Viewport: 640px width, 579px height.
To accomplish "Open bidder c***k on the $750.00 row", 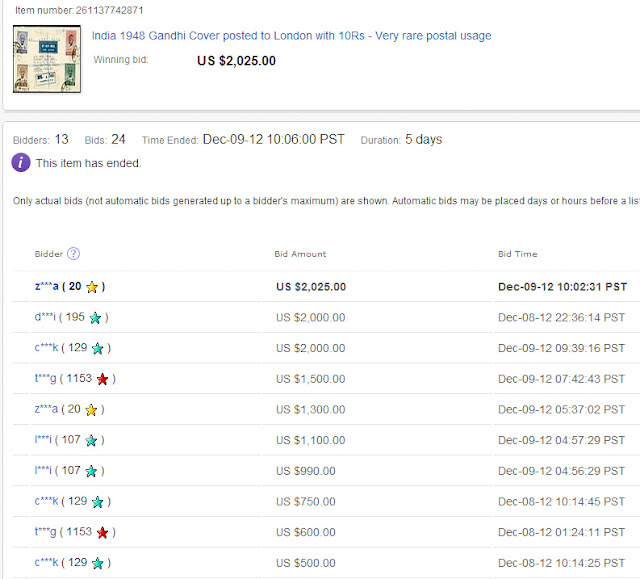I will point(47,501).
